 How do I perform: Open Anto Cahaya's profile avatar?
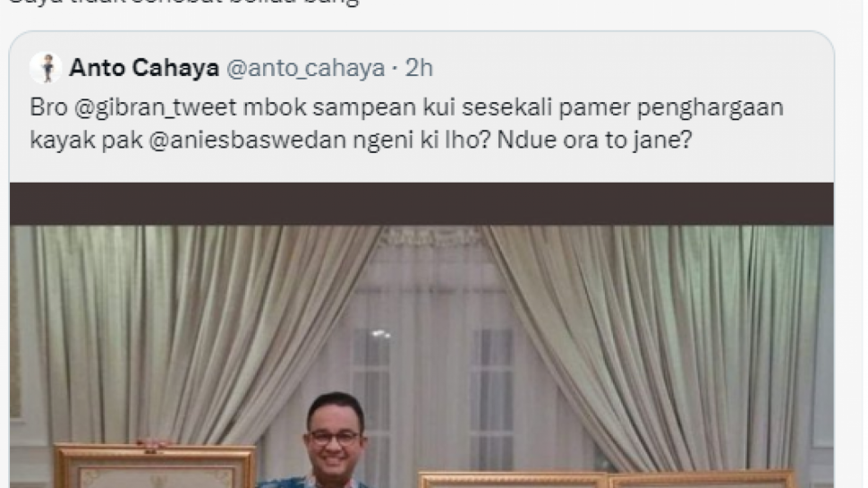point(46,68)
